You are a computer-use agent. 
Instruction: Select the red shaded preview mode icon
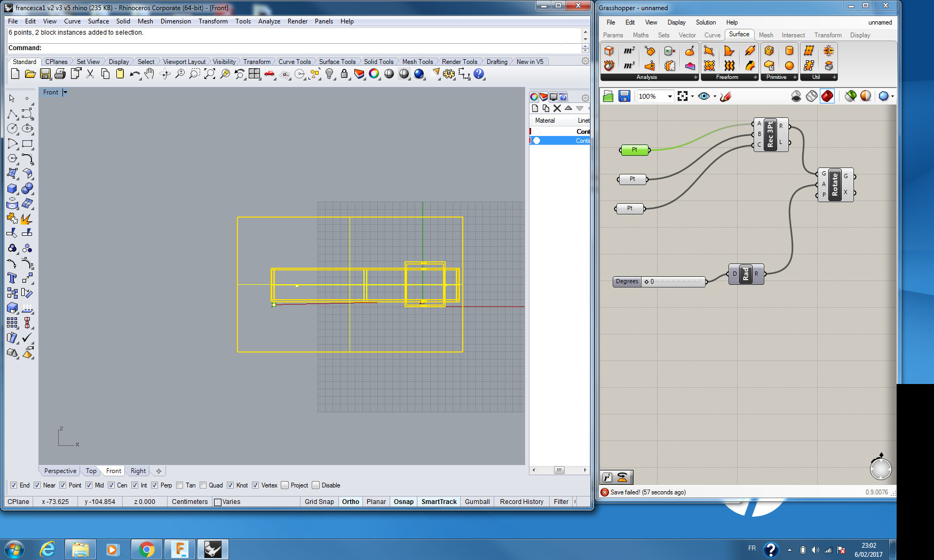click(x=827, y=96)
